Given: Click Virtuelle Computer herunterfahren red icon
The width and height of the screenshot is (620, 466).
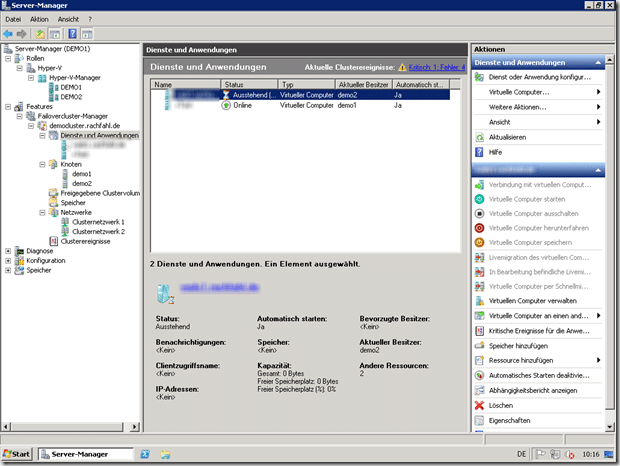Looking at the screenshot, I should coord(479,228).
